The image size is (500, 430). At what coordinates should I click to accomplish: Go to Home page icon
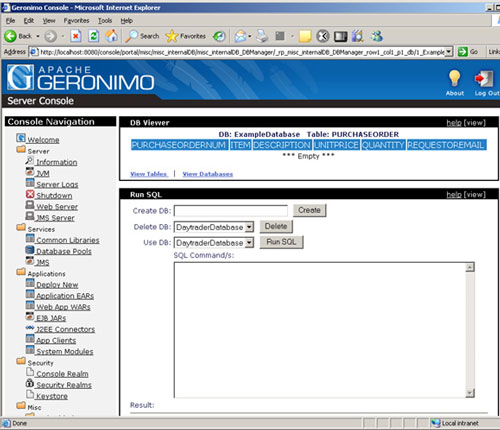(112, 36)
